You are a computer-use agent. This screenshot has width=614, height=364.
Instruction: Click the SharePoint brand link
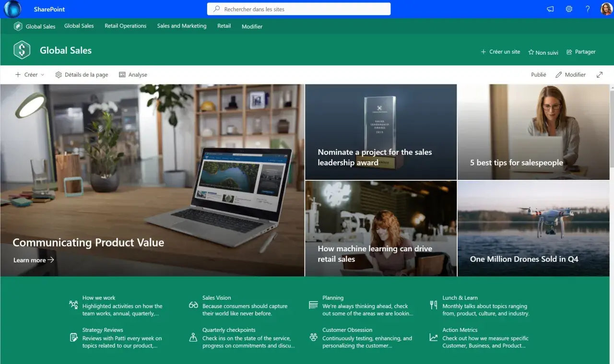click(49, 9)
